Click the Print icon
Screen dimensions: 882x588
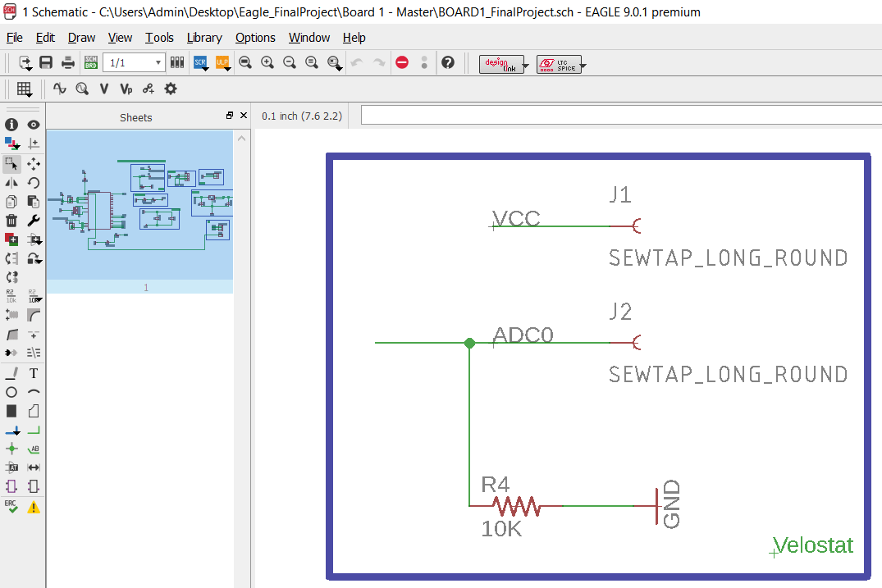click(68, 62)
